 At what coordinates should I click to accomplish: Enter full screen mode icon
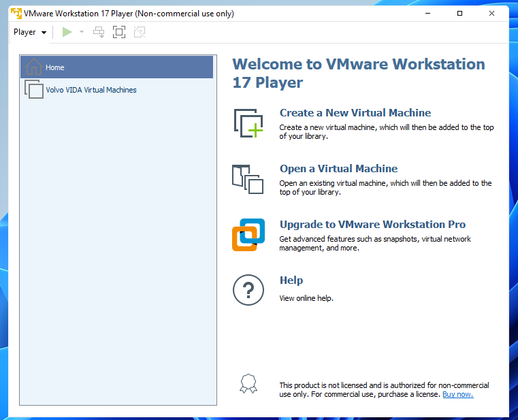coord(119,32)
